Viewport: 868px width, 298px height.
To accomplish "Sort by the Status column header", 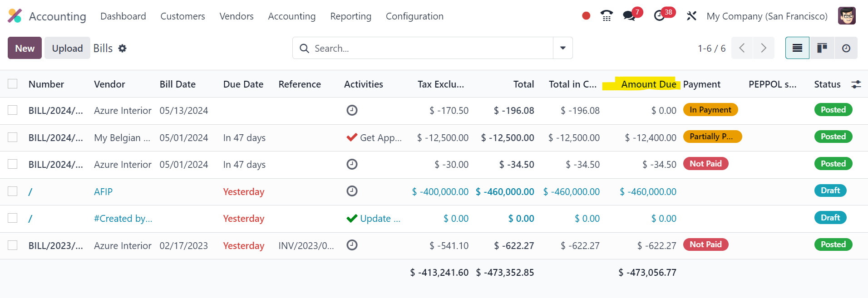I will pyautogui.click(x=827, y=84).
